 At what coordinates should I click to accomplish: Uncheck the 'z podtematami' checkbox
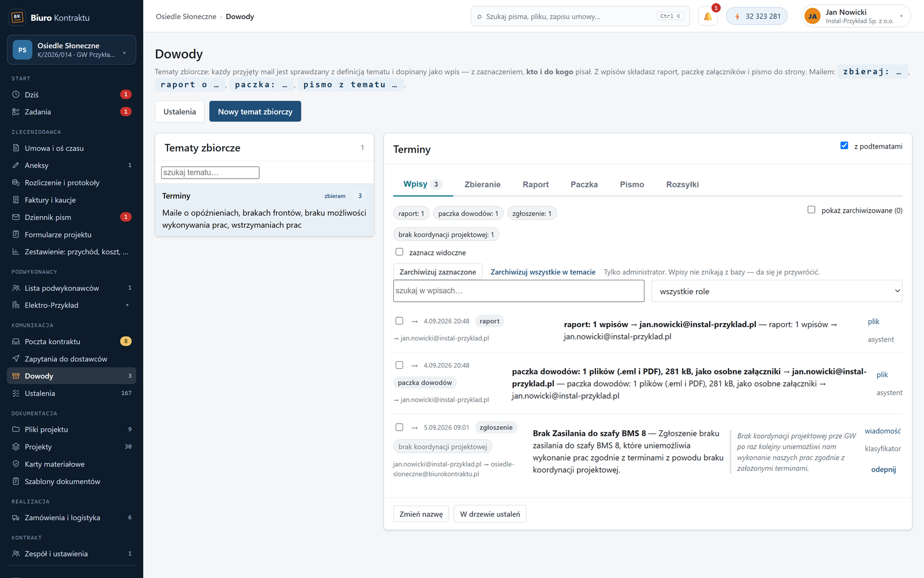pyautogui.click(x=844, y=146)
